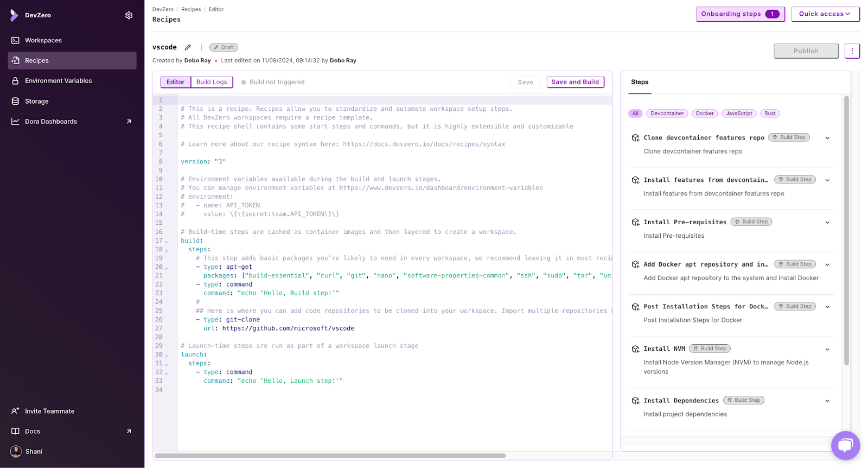
Task: Click the Invite Teammate person icon
Action: [15, 411]
